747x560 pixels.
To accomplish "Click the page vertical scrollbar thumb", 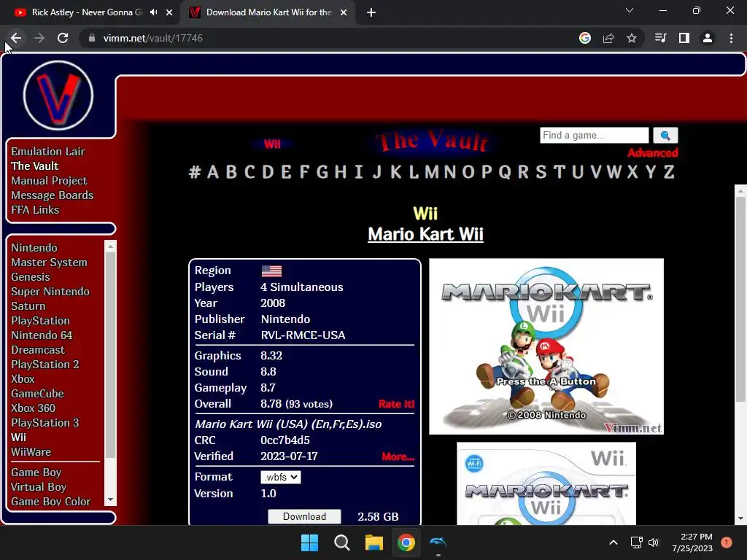I will (x=740, y=299).
